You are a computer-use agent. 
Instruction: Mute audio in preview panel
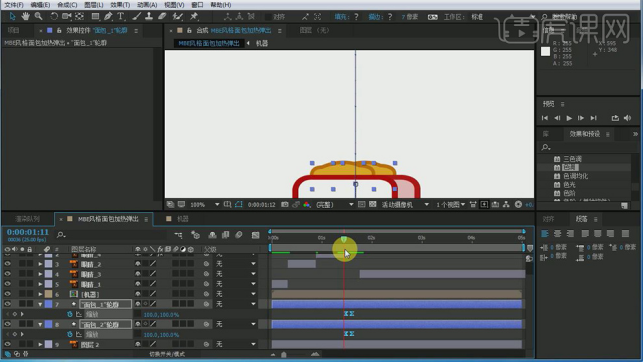click(627, 118)
